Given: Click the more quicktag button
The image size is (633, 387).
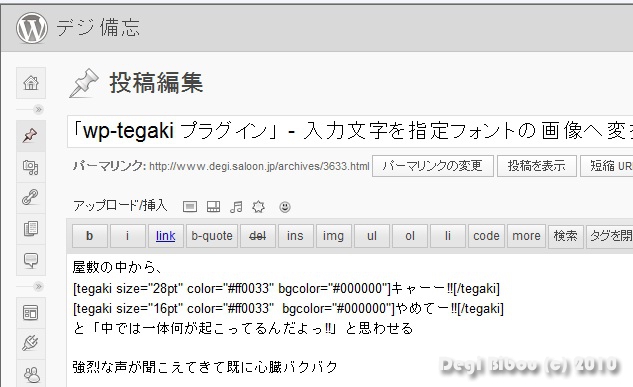Looking at the screenshot, I should pos(526,236).
